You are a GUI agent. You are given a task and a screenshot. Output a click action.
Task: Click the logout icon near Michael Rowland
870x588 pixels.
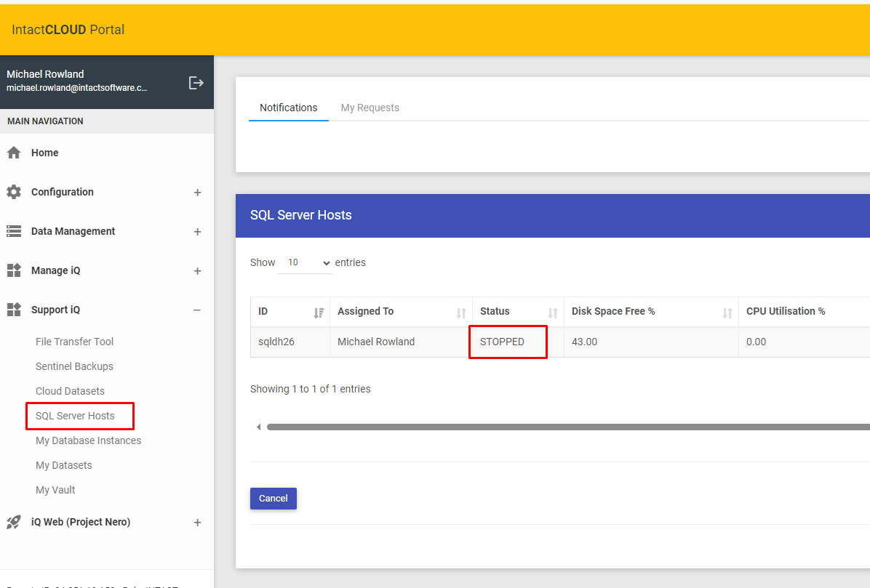[x=196, y=82]
